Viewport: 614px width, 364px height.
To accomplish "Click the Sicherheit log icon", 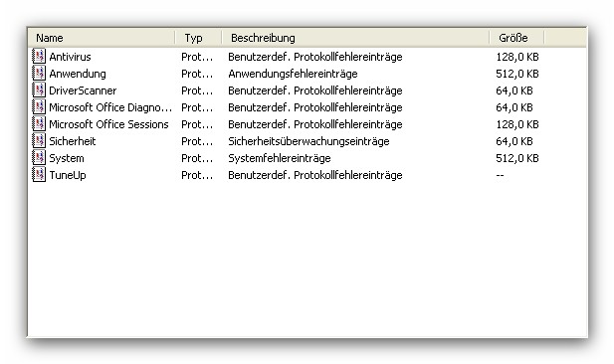I will (39, 140).
